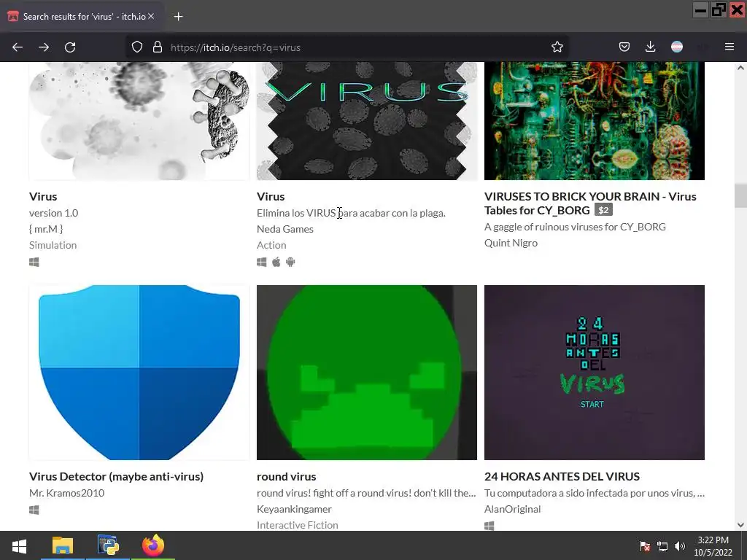747x560 pixels.
Task: Open the network tray icon
Action: point(662,546)
